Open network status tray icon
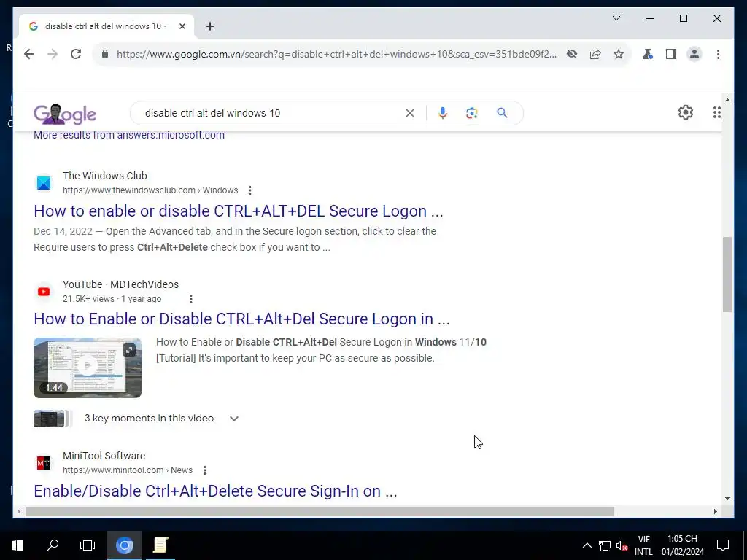Screen dimensions: 747x560 (605, 545)
